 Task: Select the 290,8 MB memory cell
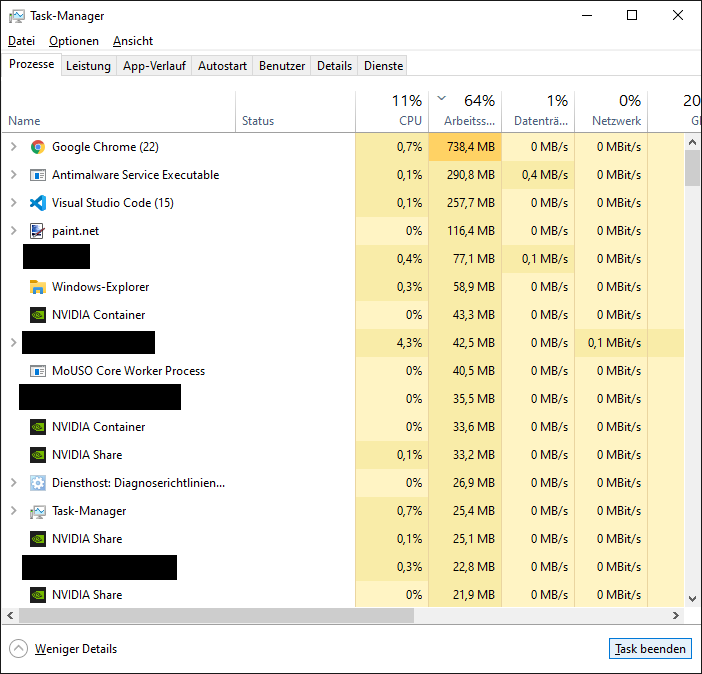point(465,175)
